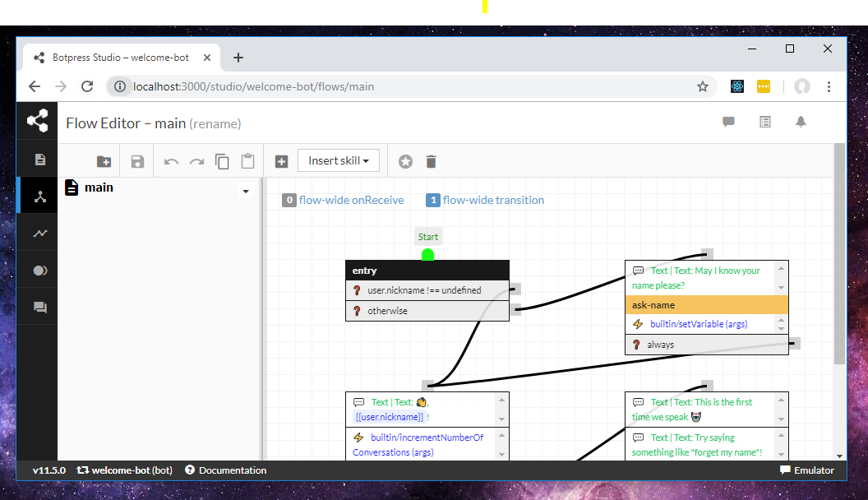The height and width of the screenshot is (500, 868).
Task: Set the start node with the star icon
Action: click(405, 162)
